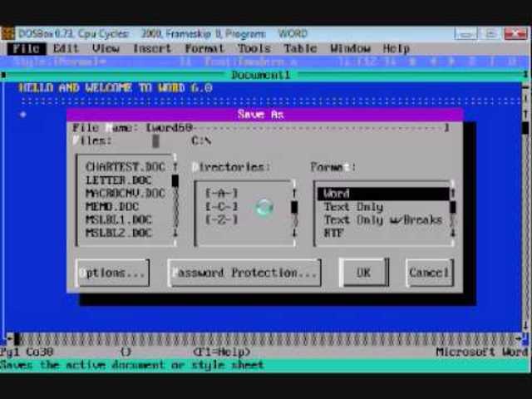532x399 pixels.
Task: Select MSLBL1.DOC in the Files list
Action: tap(118, 219)
